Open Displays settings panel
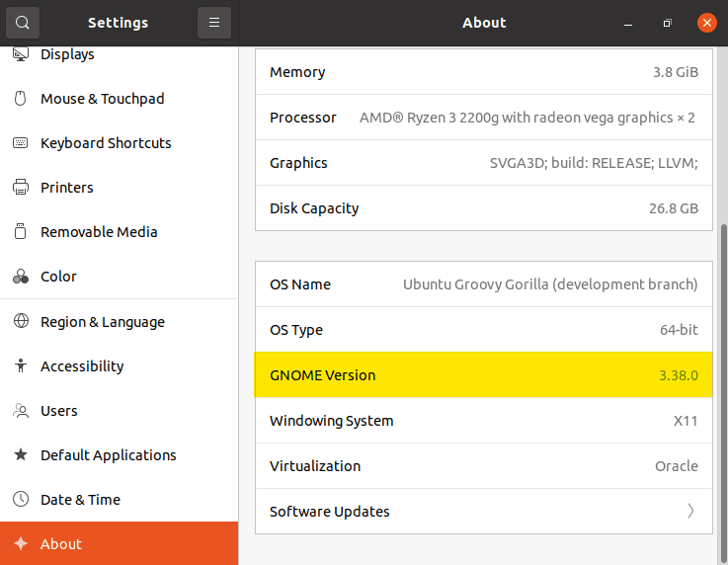728x565 pixels. pyautogui.click(x=119, y=54)
